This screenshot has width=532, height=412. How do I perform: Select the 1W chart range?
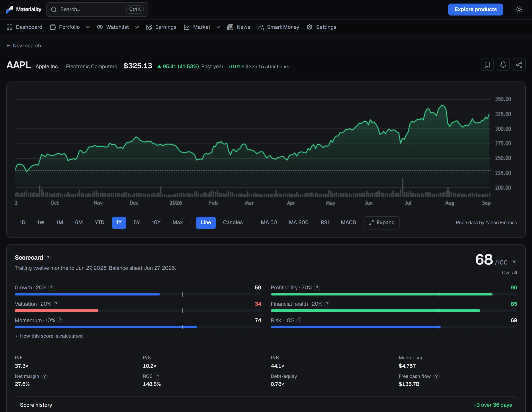pos(41,223)
